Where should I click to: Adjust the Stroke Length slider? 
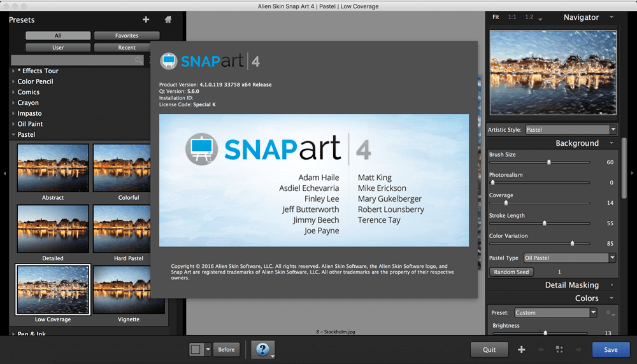click(x=545, y=223)
